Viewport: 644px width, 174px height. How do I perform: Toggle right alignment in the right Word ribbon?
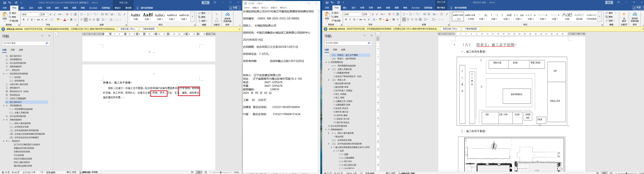pyautogui.click(x=412, y=19)
